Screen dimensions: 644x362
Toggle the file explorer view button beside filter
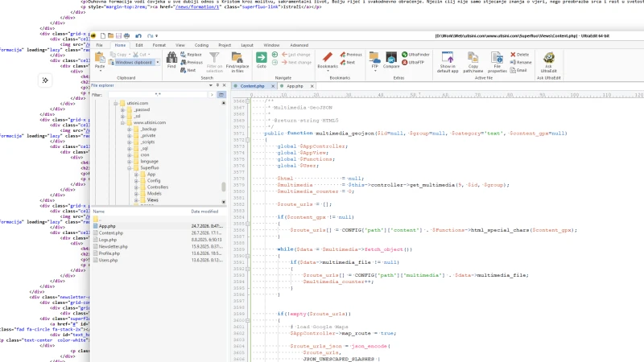point(221,94)
